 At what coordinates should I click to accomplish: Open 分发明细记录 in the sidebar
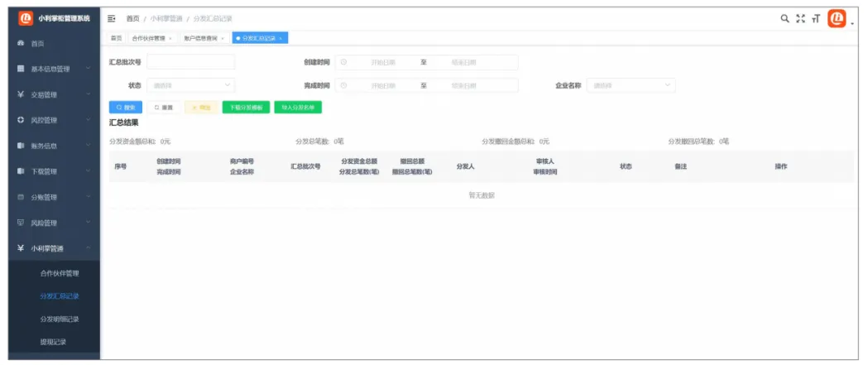click(x=60, y=319)
